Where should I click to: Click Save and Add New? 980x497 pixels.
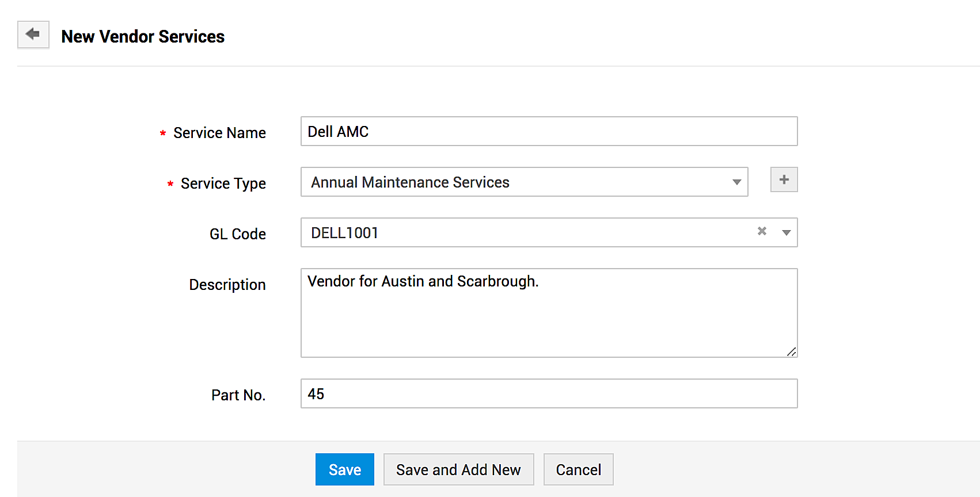(458, 470)
